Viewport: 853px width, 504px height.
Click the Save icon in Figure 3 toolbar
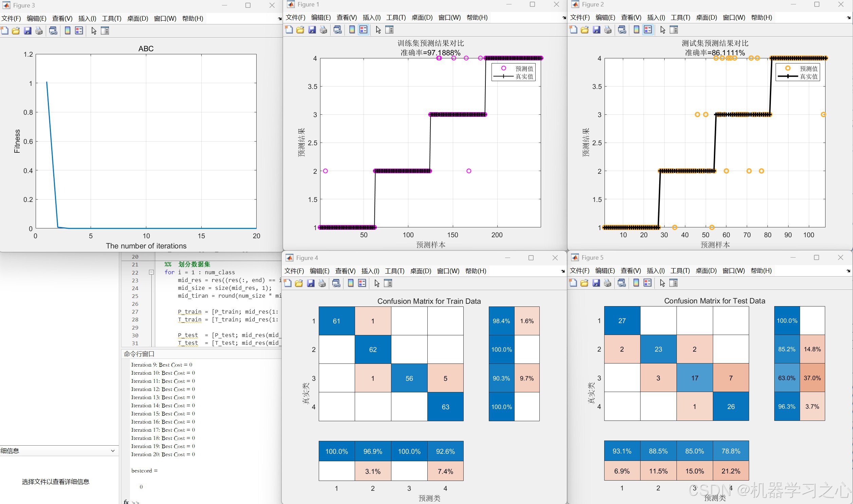[x=27, y=31]
